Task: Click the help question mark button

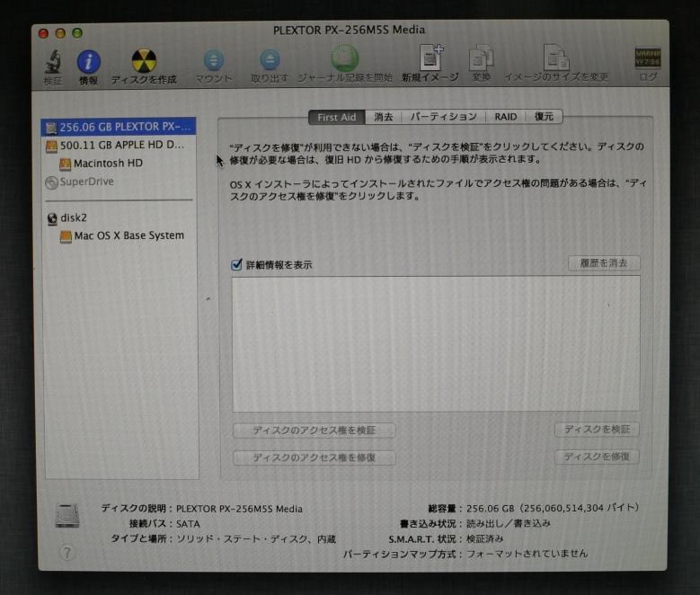Action: coord(67,553)
